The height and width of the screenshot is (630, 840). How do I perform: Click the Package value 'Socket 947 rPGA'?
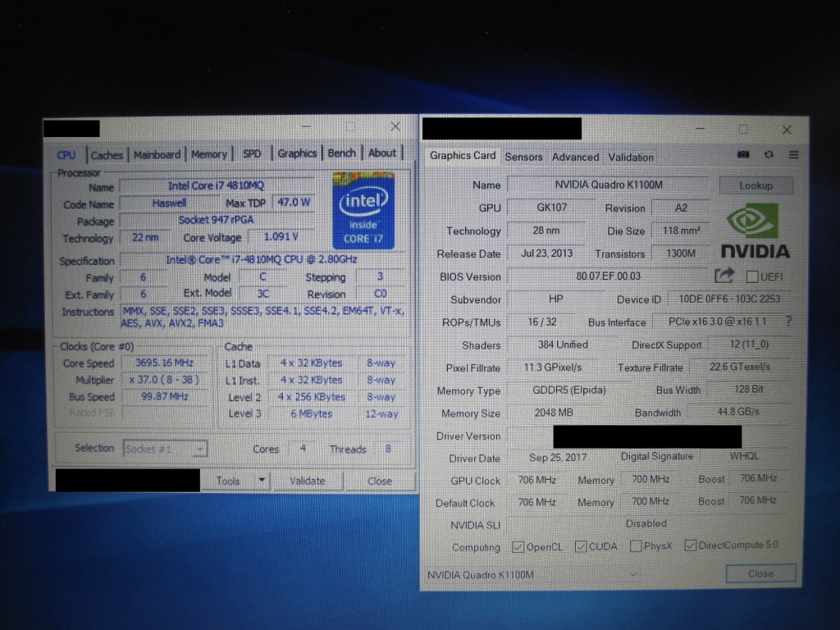click(x=217, y=220)
